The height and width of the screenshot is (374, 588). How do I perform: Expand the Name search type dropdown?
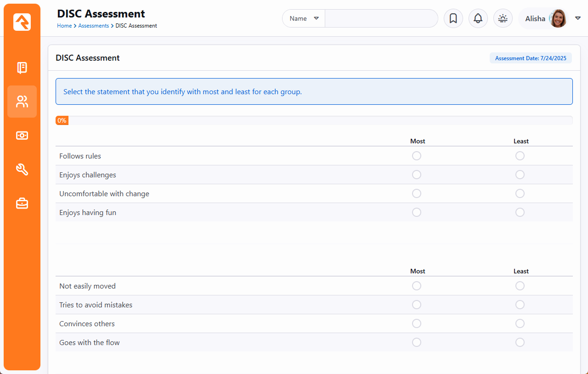pos(304,18)
